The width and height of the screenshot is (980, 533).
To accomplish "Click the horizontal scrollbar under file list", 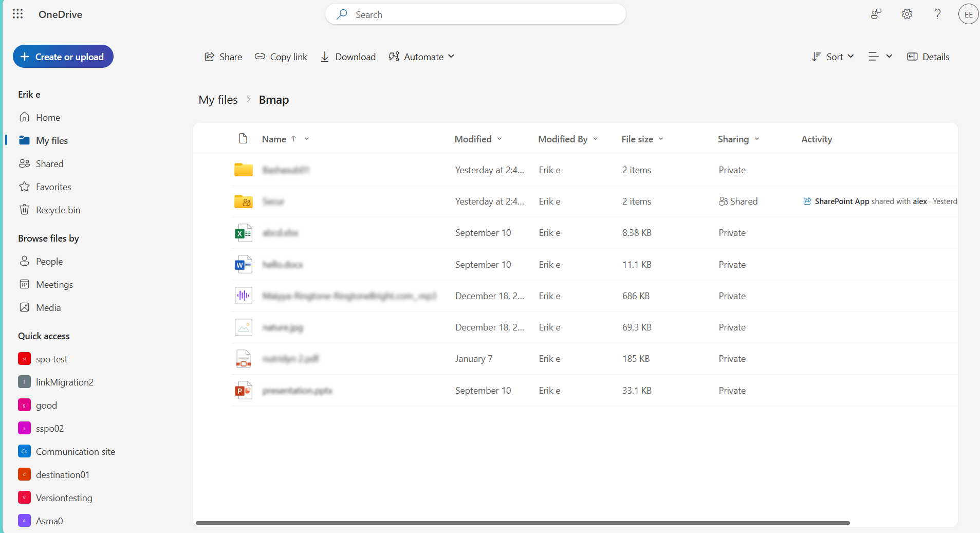I will [523, 523].
